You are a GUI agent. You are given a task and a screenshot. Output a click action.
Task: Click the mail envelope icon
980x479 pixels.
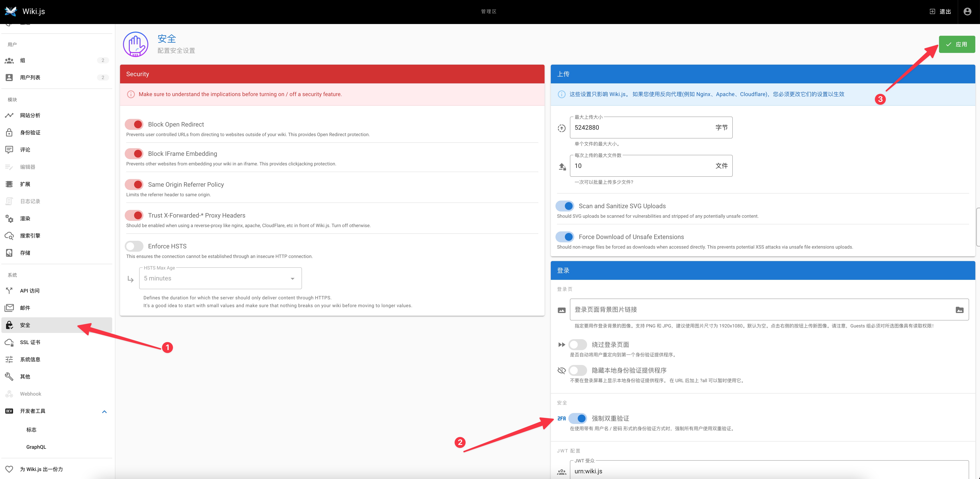click(9, 308)
